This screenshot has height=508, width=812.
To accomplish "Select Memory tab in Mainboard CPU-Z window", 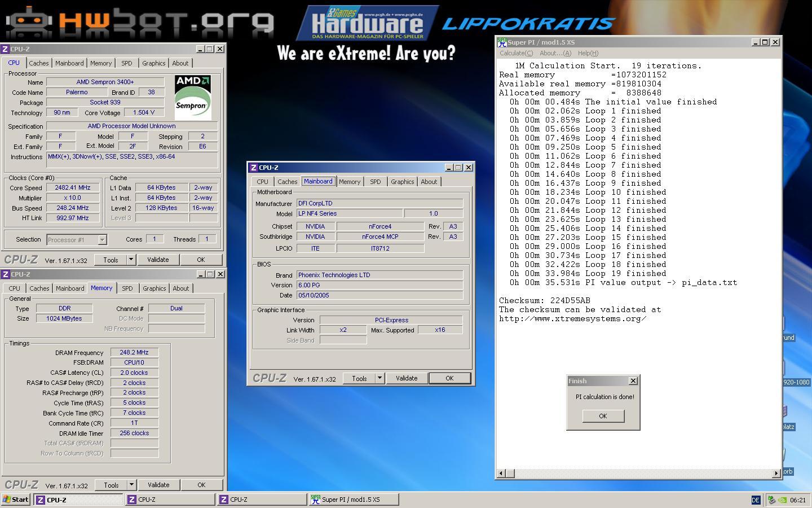I will (x=350, y=182).
